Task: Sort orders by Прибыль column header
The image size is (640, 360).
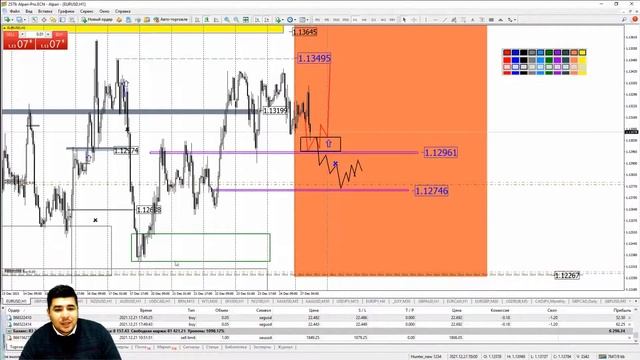Action: coord(622,311)
